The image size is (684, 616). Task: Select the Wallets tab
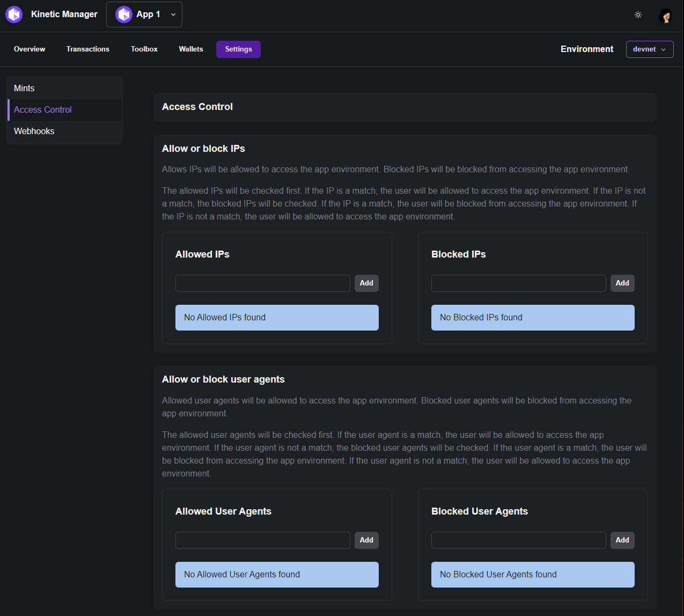point(191,49)
